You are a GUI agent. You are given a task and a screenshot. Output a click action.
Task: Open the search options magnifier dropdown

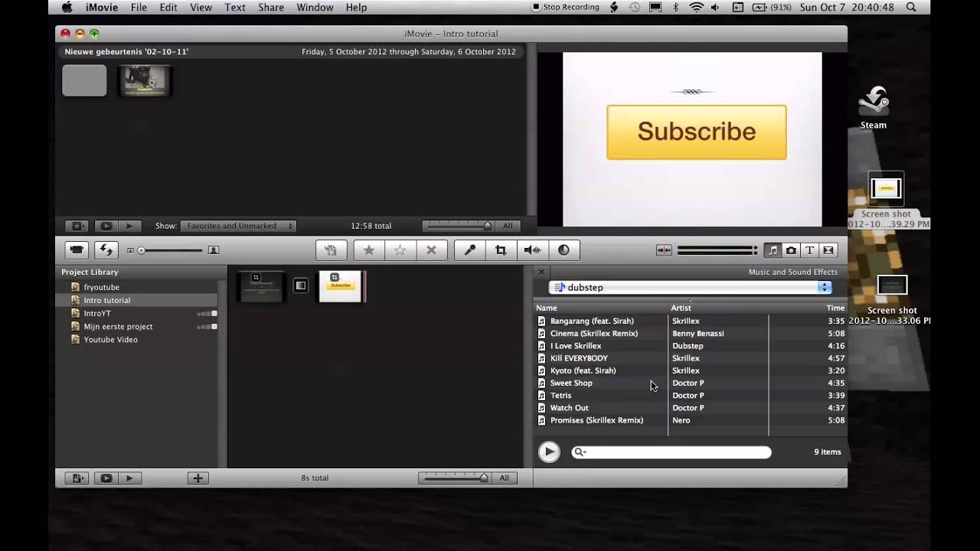click(x=580, y=452)
